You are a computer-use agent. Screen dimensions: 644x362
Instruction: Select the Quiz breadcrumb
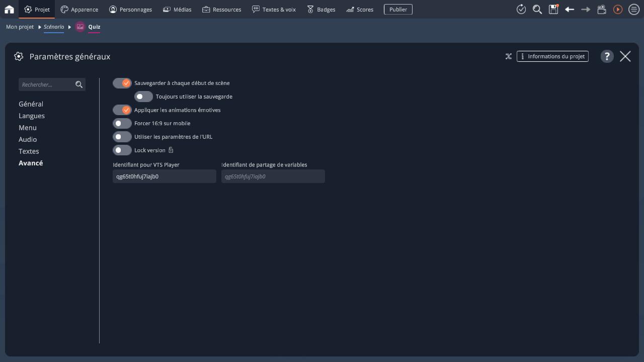(x=94, y=27)
